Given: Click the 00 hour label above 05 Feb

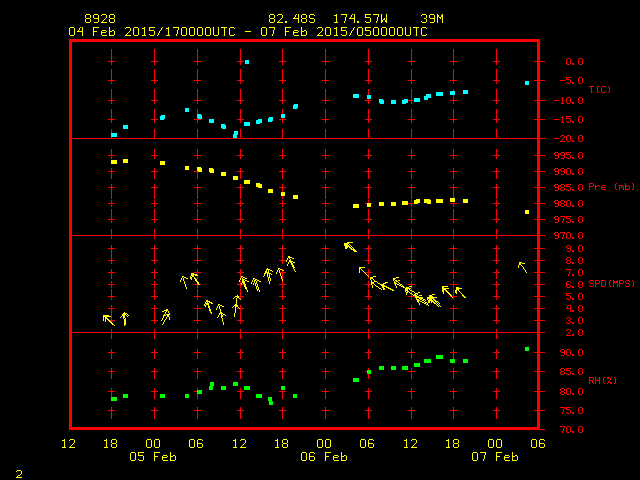Looking at the screenshot, I should [x=153, y=444].
